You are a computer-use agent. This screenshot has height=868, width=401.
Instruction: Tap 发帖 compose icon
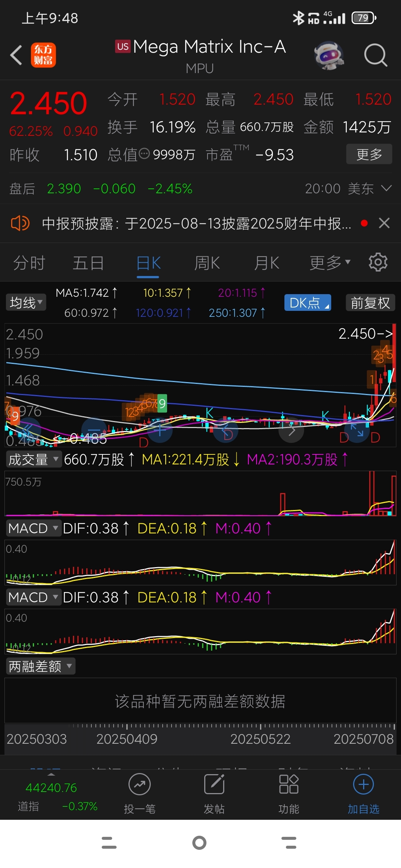pyautogui.click(x=214, y=785)
